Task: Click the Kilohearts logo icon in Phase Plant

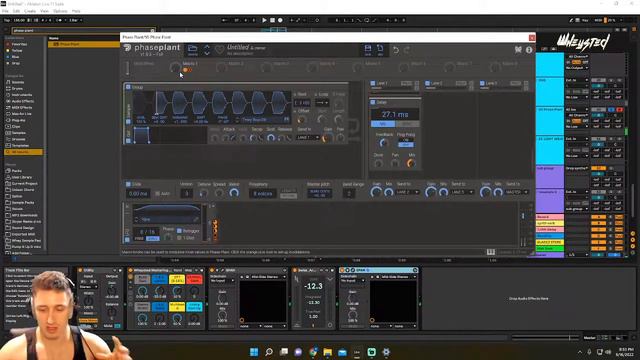Action: click(x=518, y=50)
